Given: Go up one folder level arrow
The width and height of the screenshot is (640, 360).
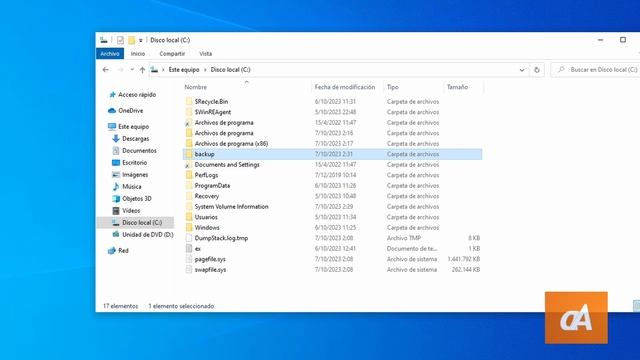Looking at the screenshot, I should click(x=142, y=70).
